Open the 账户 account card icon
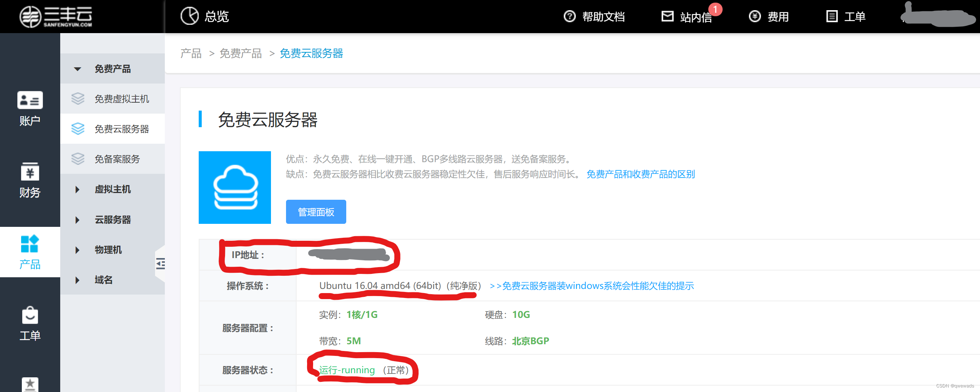This screenshot has height=392, width=980. tap(30, 100)
